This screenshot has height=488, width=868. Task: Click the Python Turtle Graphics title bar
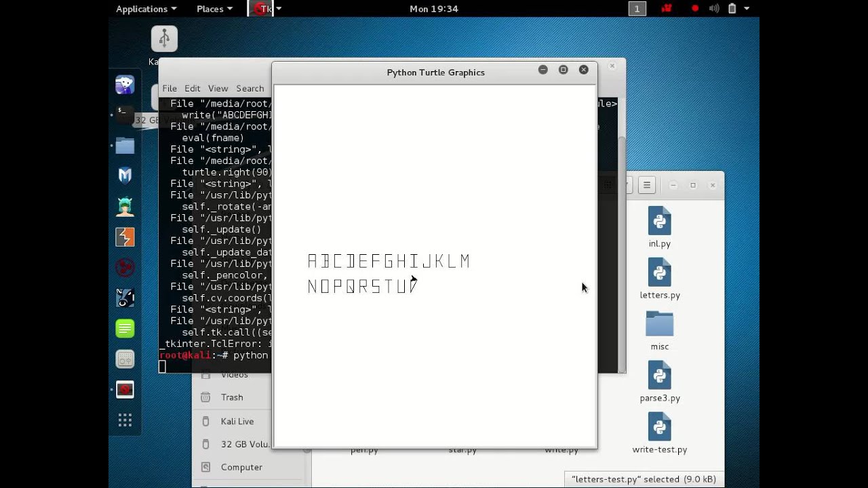[435, 73]
